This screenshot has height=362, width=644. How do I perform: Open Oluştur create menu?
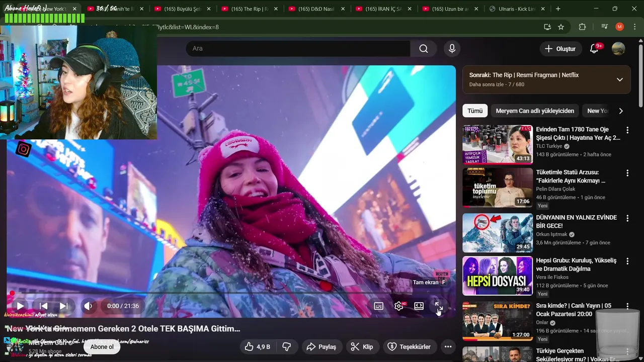tap(561, 49)
